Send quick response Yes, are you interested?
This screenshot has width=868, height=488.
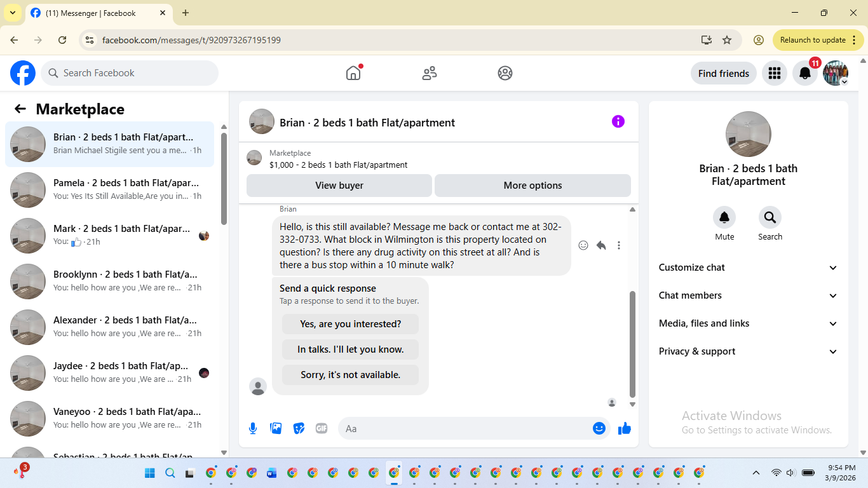[x=351, y=324]
